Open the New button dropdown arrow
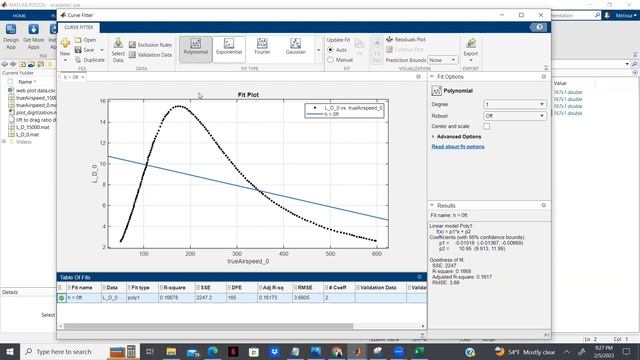The image size is (640, 360). [65, 60]
